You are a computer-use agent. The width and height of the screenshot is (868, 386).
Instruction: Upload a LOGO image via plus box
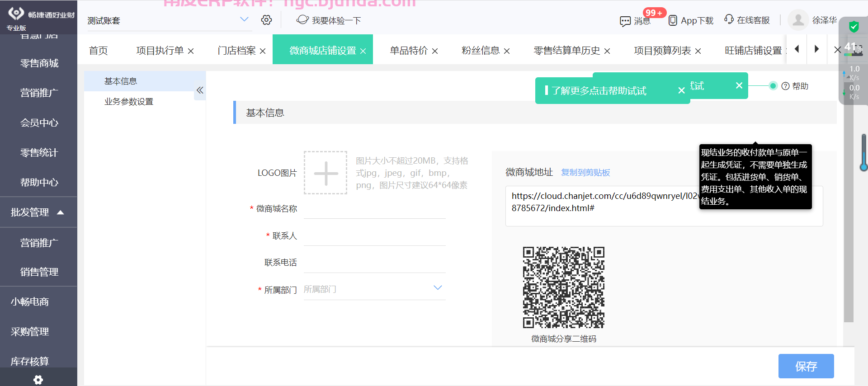point(325,173)
